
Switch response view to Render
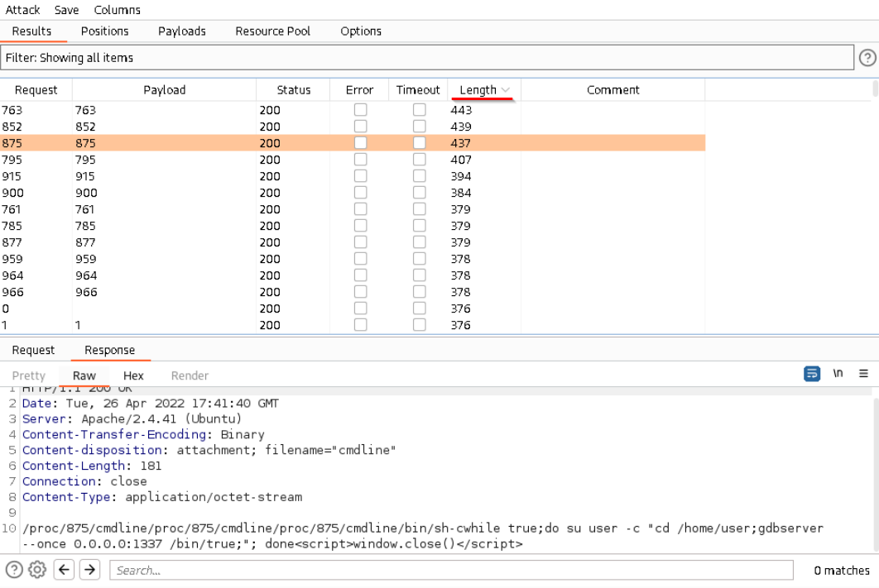(190, 375)
